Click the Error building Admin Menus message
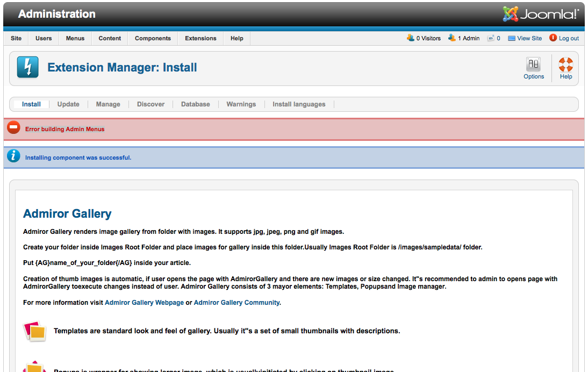Screen dimensions: 588x372 point(65,129)
